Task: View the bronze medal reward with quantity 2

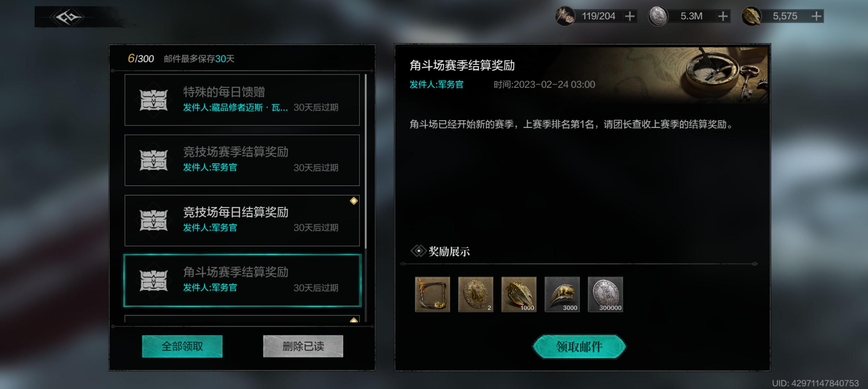Action: [x=476, y=294]
